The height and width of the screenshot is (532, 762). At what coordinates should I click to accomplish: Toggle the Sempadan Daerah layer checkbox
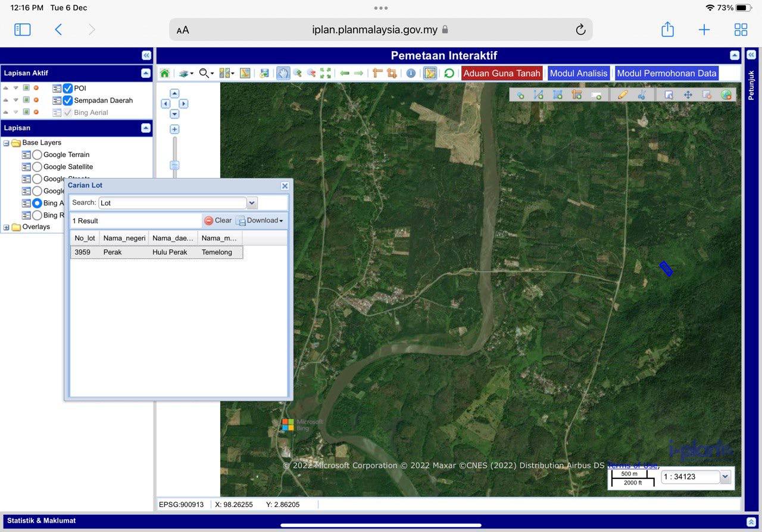tap(68, 101)
